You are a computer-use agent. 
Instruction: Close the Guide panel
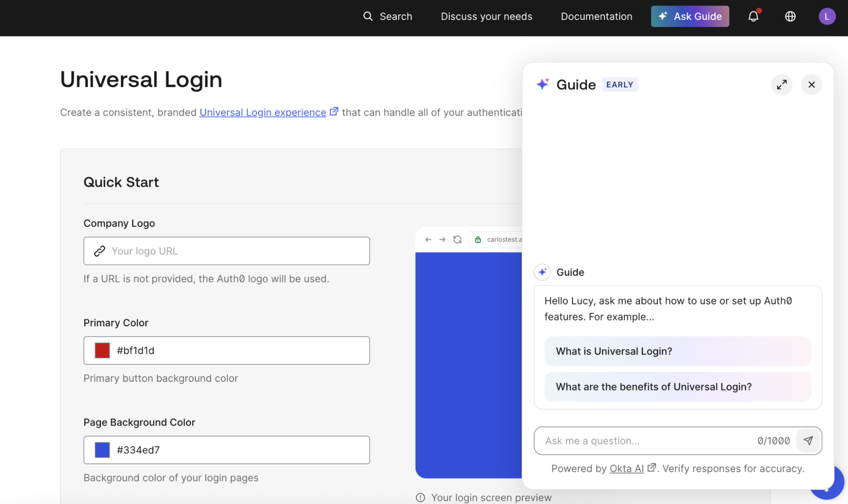[x=812, y=84]
